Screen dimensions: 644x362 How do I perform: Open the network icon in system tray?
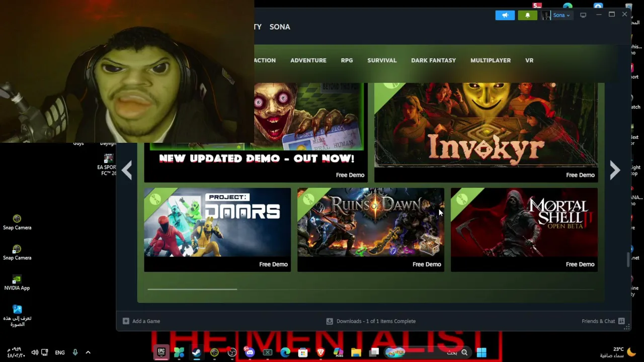tap(45, 352)
